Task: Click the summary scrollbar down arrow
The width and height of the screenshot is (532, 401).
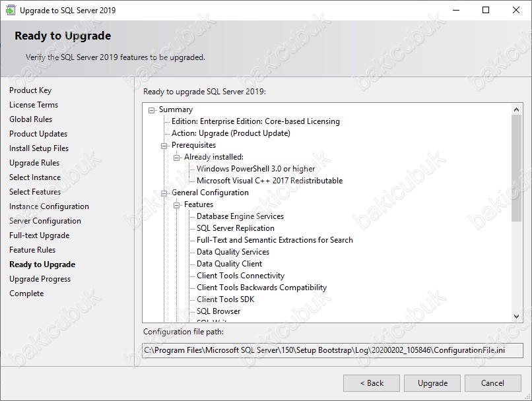Action: point(516,317)
